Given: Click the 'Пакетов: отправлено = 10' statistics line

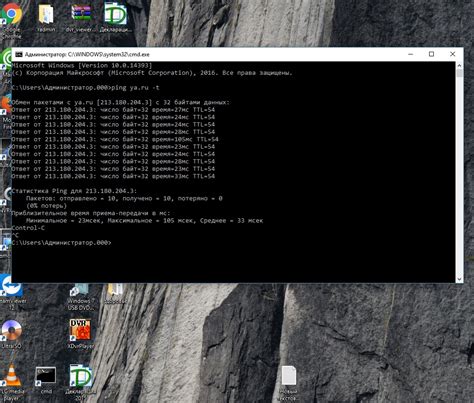Looking at the screenshot, I should point(124,198).
